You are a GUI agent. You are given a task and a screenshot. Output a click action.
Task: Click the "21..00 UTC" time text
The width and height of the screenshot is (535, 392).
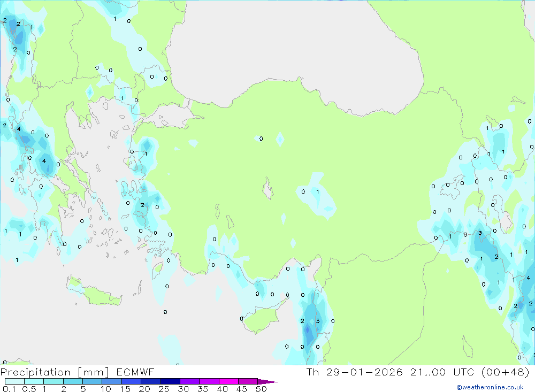click(x=442, y=372)
